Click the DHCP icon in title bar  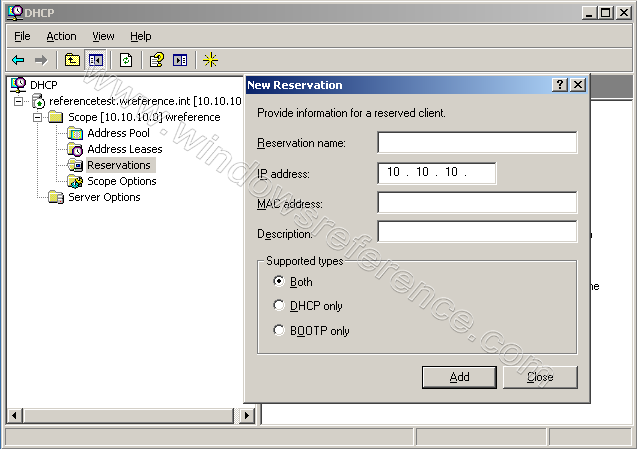[x=15, y=12]
